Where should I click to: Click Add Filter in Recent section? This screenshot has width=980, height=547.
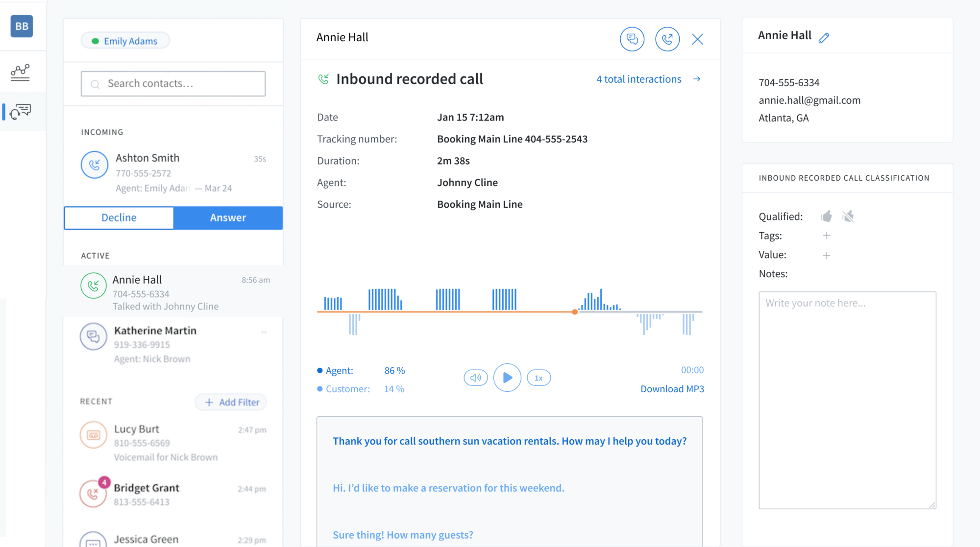click(x=231, y=402)
